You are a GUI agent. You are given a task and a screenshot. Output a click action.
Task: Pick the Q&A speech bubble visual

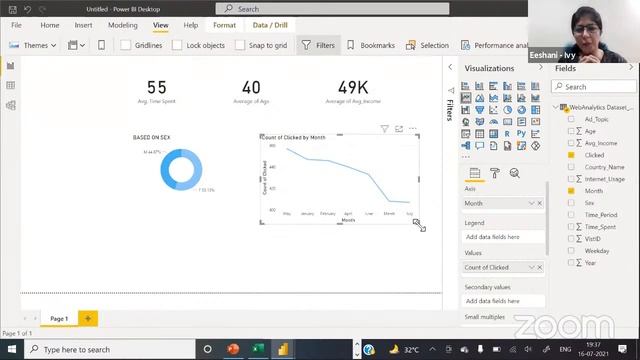point(480,145)
